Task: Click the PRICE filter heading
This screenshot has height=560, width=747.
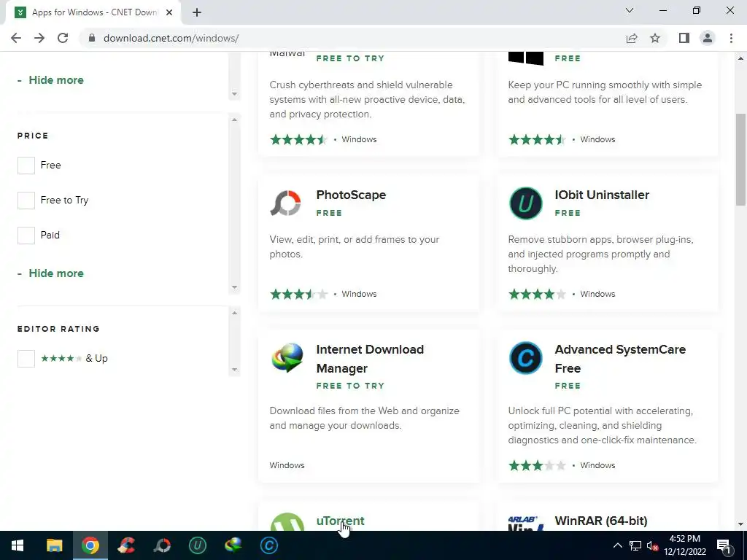Action: [x=33, y=136]
